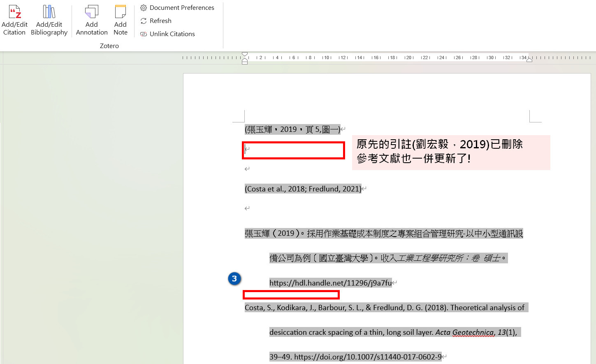Open Zotero Add/Edit Bibliography
This screenshot has width=596, height=364.
tap(49, 20)
